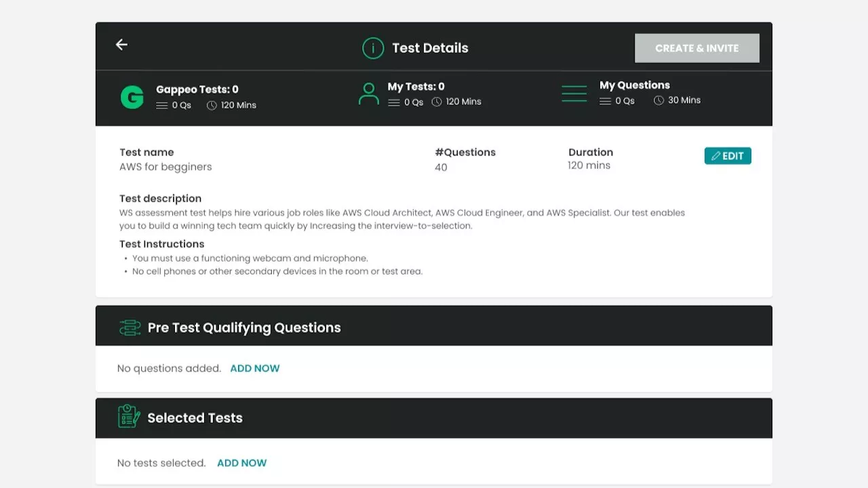Add qualifying questions via Add Now link
This screenshot has width=868, height=488.
255,369
